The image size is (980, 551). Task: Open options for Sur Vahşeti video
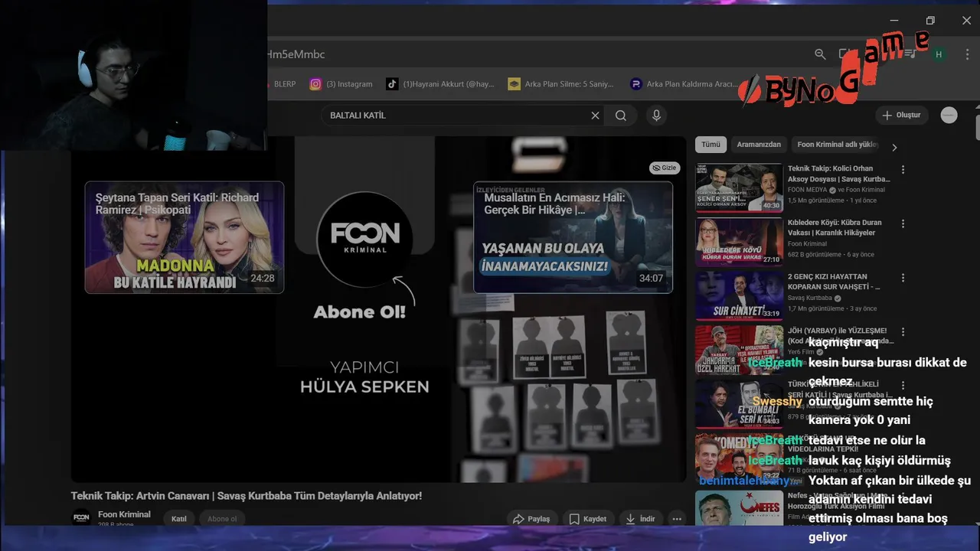[903, 278]
